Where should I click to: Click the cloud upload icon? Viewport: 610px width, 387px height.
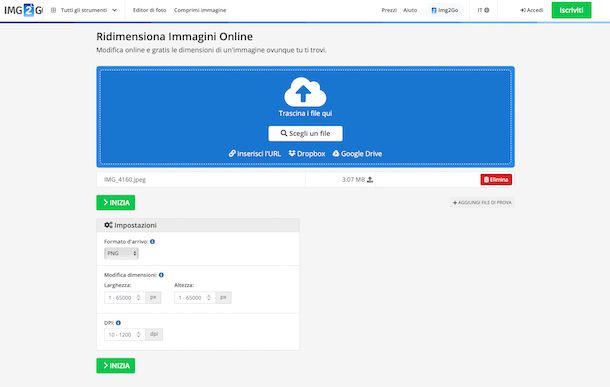click(x=305, y=92)
